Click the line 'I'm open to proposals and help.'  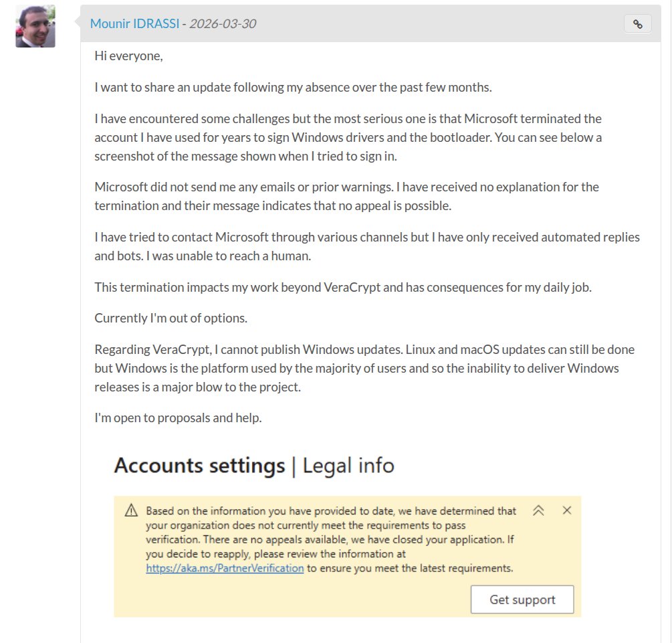pos(178,418)
